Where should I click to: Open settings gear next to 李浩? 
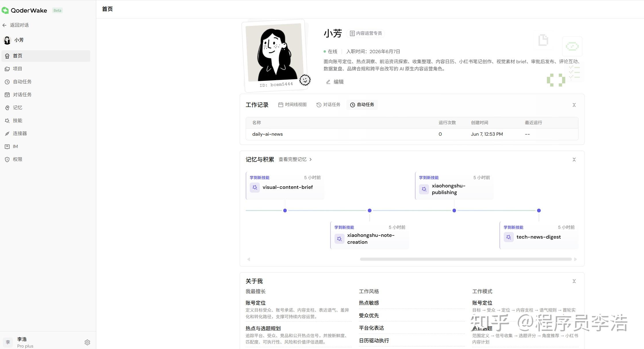tap(87, 342)
